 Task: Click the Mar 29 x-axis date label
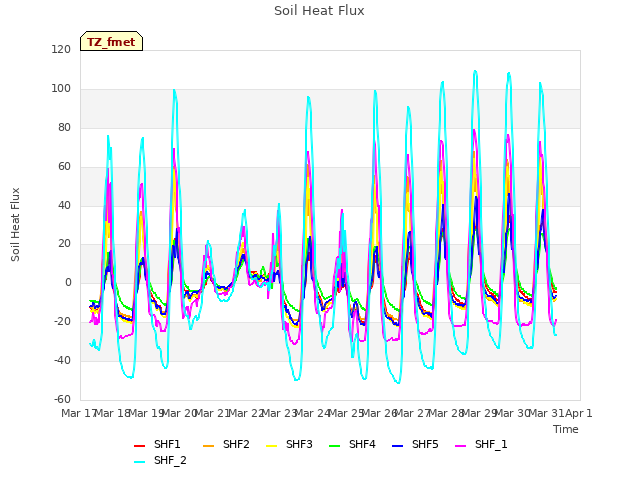[x=480, y=413]
